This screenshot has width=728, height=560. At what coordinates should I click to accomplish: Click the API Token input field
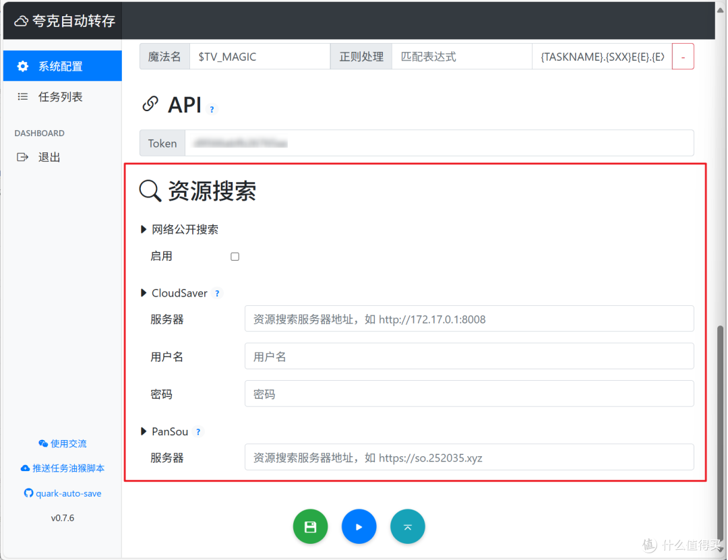pos(439,143)
